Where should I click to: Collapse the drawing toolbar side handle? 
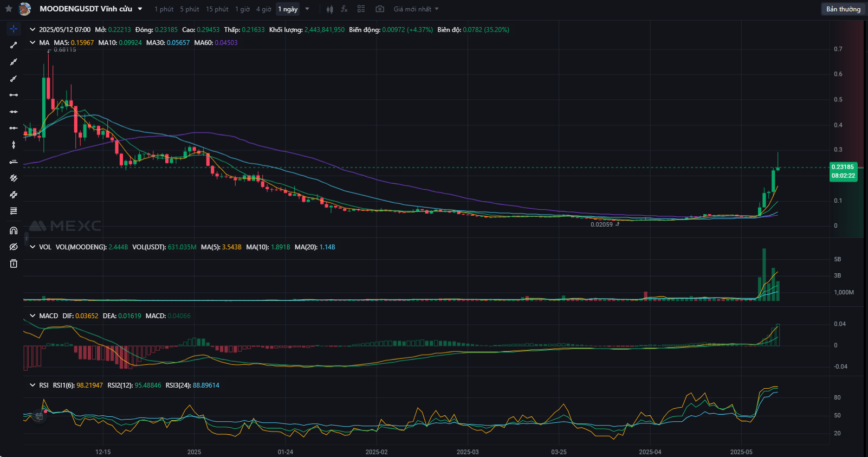pos(27,237)
